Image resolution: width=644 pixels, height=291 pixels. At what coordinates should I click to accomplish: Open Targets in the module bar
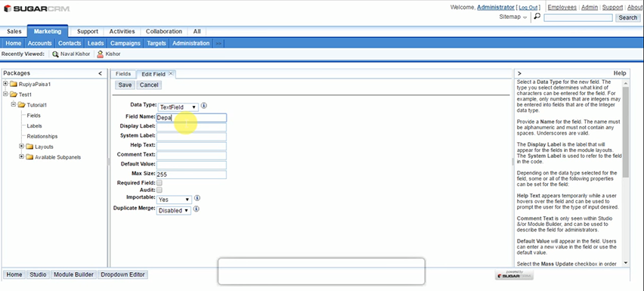156,43
